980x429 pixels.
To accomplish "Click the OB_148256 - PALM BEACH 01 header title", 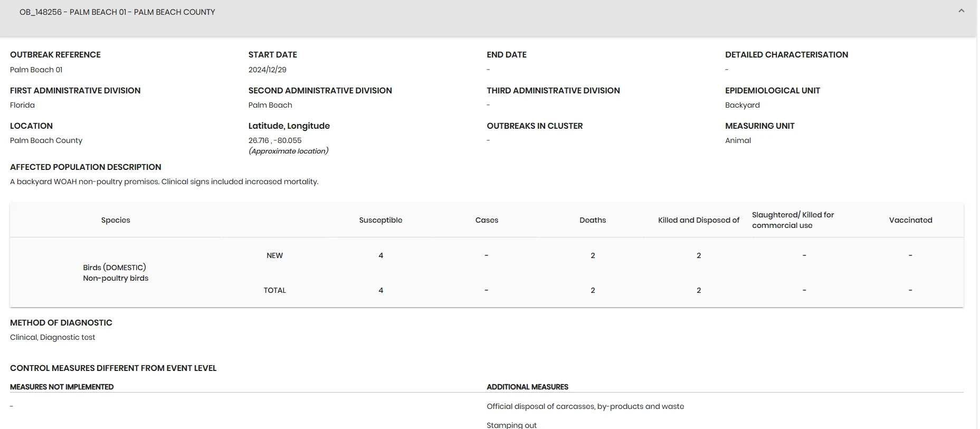I will click(x=117, y=12).
